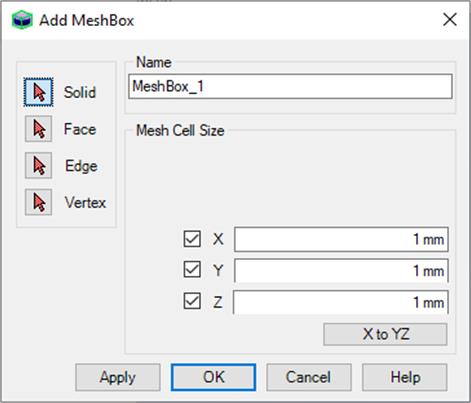Activate the Vertex selection arrow button
This screenshot has width=471, height=403.
(x=38, y=202)
